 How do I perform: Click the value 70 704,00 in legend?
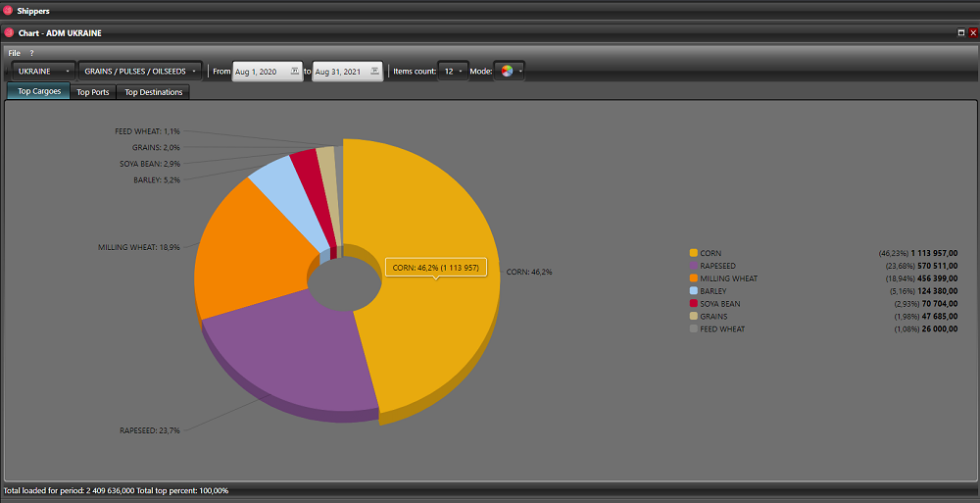(939, 303)
